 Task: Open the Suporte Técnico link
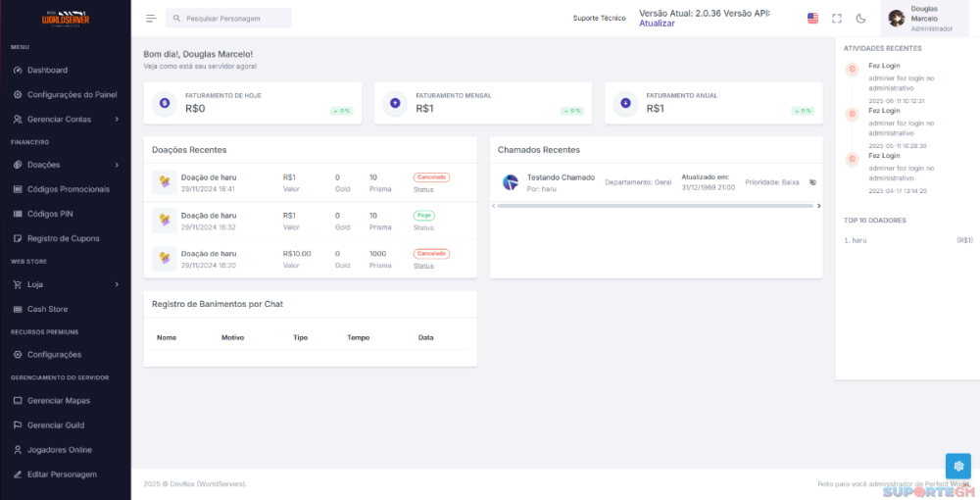tap(599, 19)
